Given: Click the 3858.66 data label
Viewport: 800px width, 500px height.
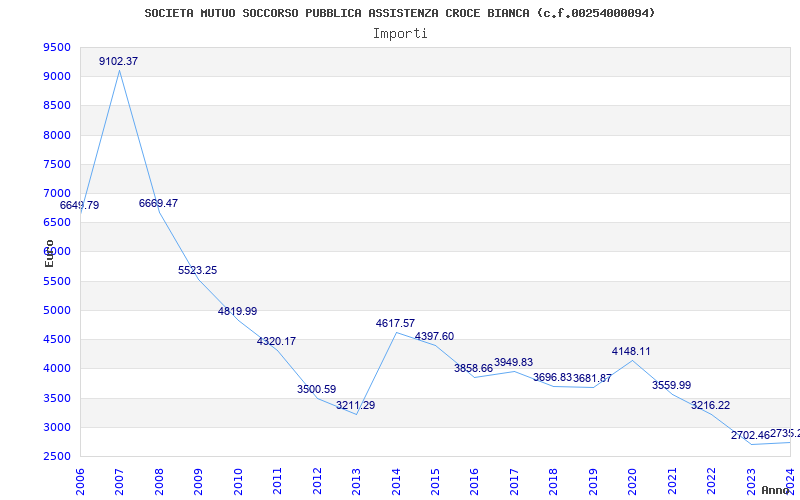Looking at the screenshot, I should 473,368.
